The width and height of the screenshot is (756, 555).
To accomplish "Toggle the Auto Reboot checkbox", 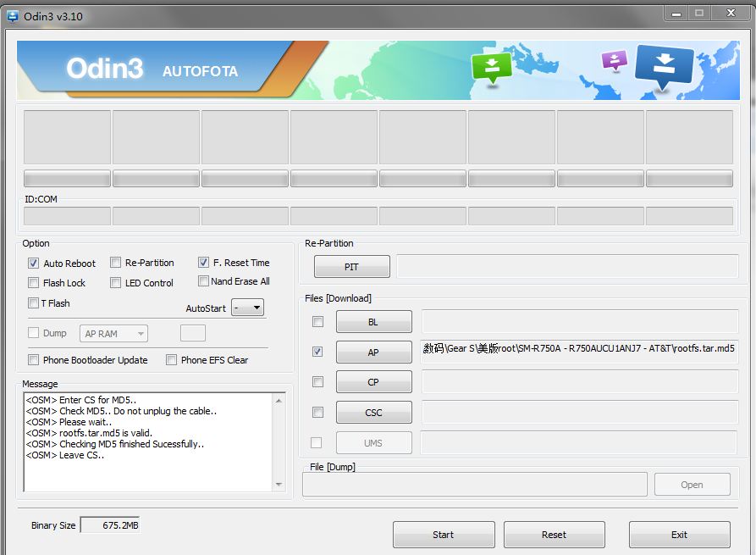I will (33, 264).
